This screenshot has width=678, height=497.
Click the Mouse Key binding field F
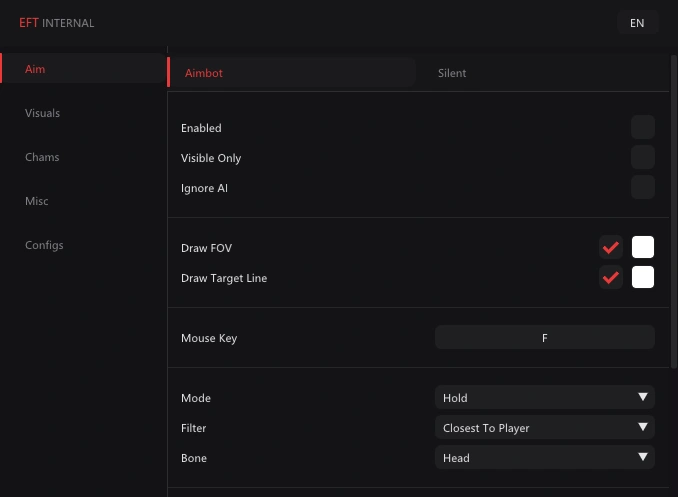coord(545,338)
